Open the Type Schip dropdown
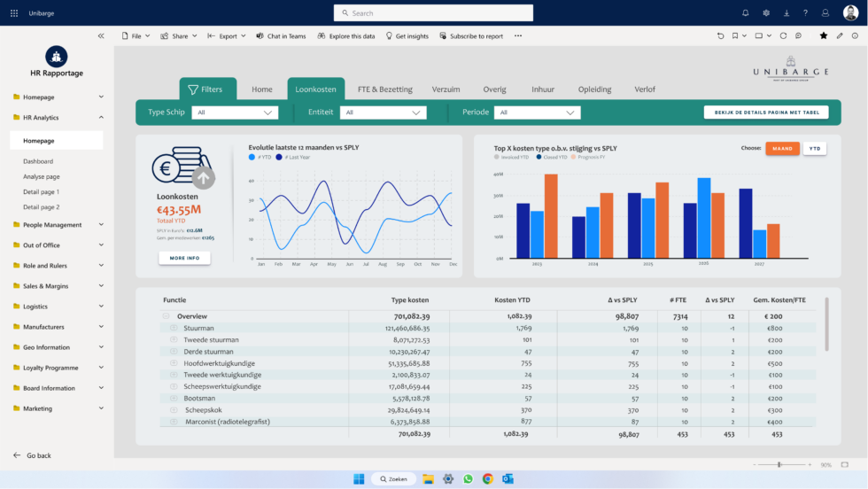 pos(235,113)
